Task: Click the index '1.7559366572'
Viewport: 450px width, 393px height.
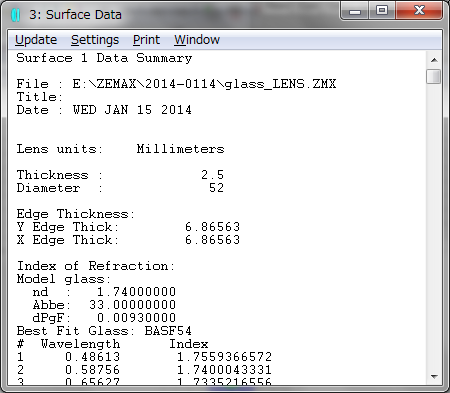Action: click(x=224, y=357)
